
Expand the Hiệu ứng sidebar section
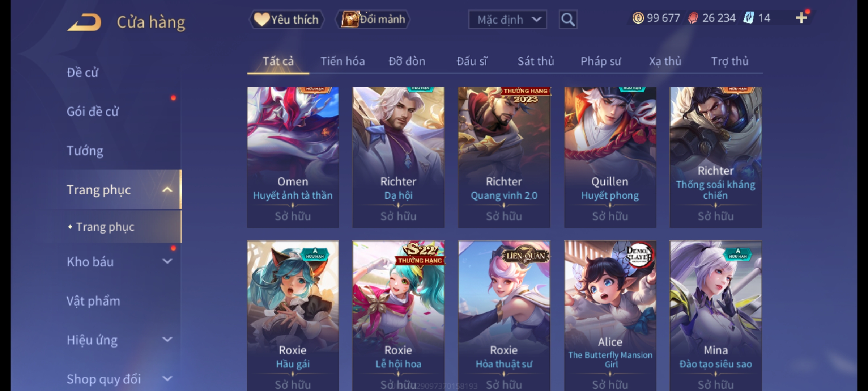click(x=167, y=340)
